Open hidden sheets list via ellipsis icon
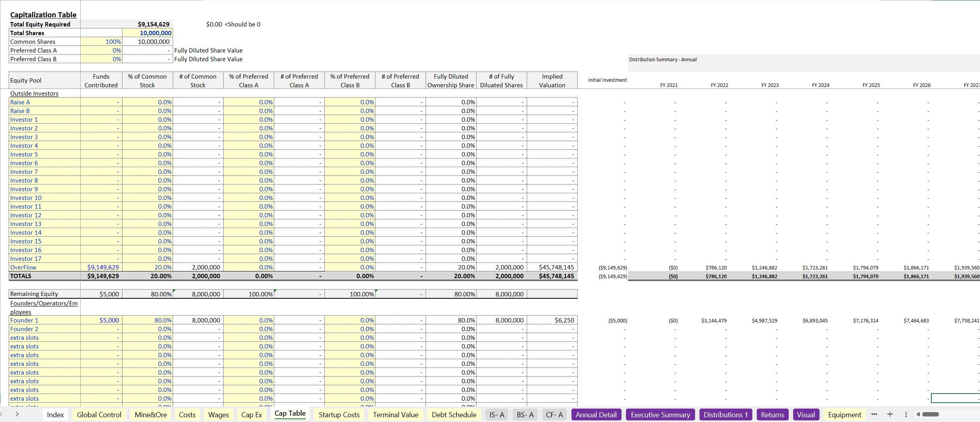Image resolution: width=980 pixels, height=422 pixels. click(x=874, y=414)
